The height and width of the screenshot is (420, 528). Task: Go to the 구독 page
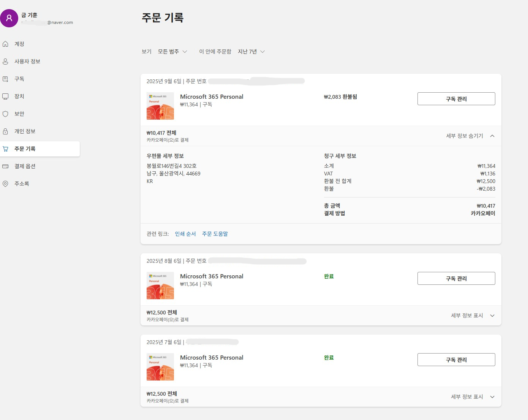click(x=40, y=79)
